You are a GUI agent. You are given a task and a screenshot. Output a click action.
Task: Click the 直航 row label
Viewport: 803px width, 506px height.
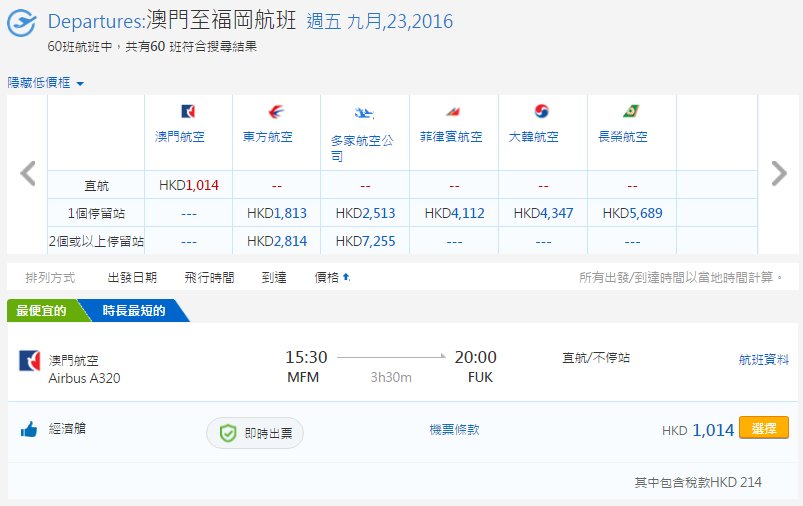pos(96,185)
